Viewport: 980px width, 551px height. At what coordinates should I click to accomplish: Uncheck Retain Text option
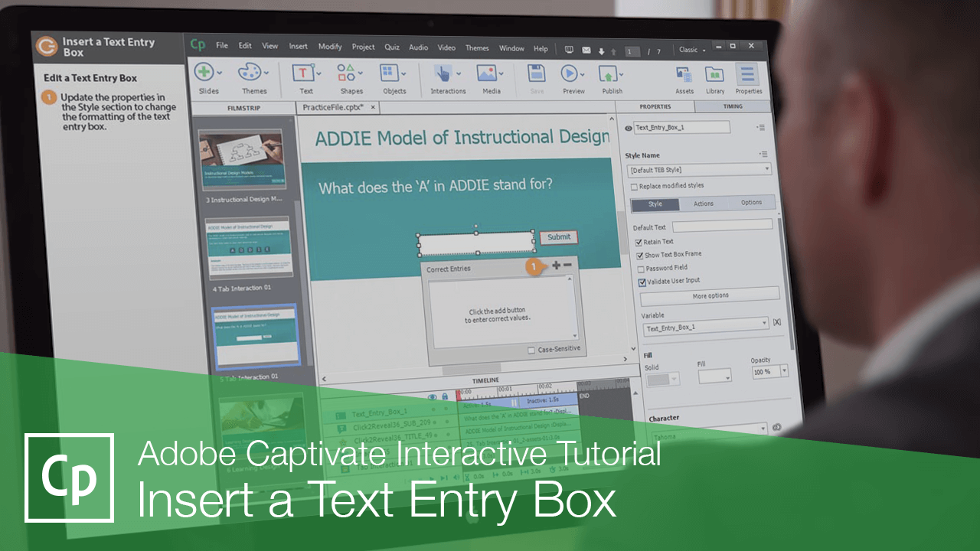638,241
